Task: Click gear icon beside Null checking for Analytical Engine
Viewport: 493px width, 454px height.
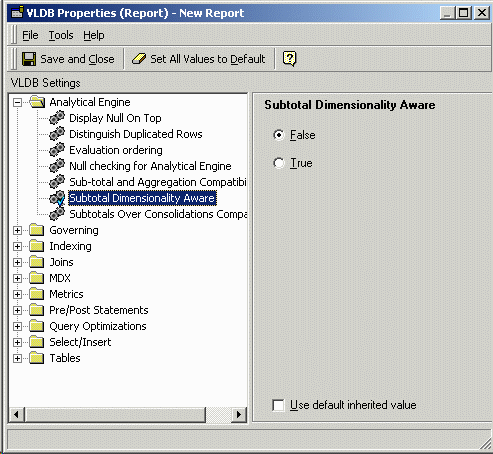Action: pyautogui.click(x=57, y=166)
